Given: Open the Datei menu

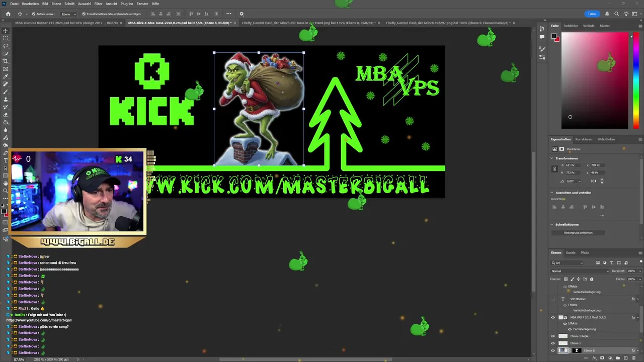Looking at the screenshot, I should (x=14, y=4).
